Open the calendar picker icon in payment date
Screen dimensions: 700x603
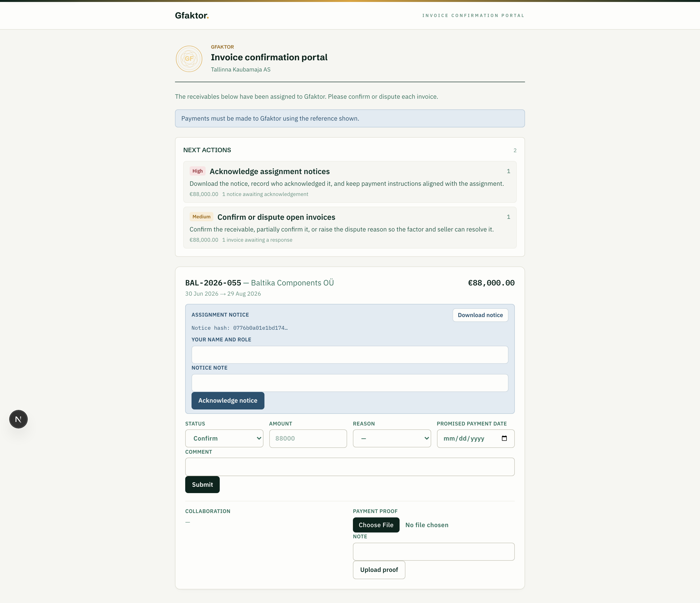(x=504, y=438)
